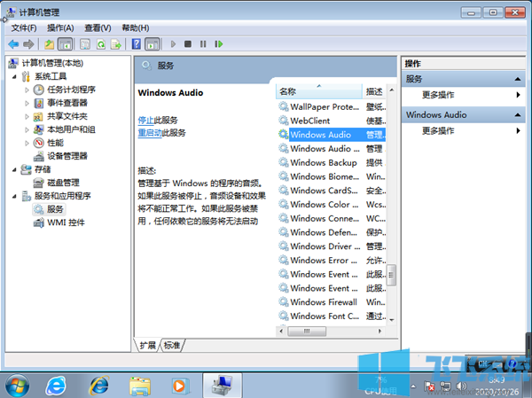
Task: Select 共享文件夹 in the tree
Action: pos(67,116)
